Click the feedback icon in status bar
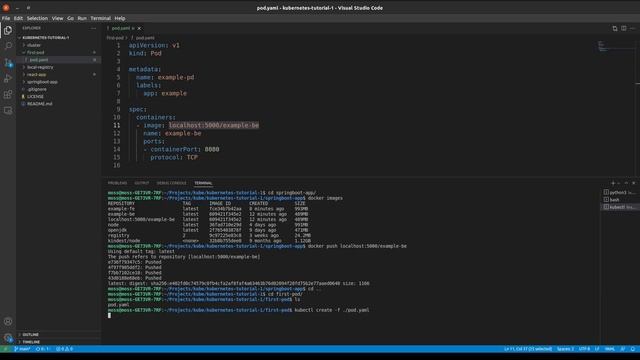Viewport: 640px width, 360px height. (x=623, y=349)
